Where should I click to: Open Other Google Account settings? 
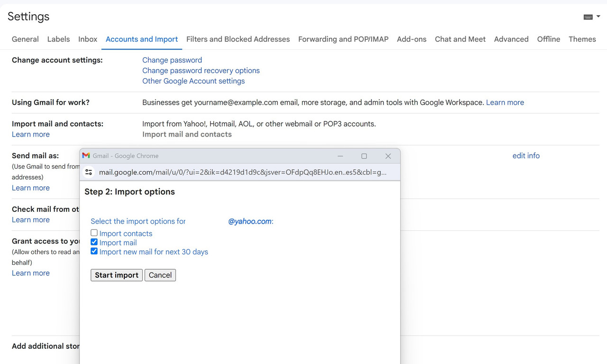193,81
